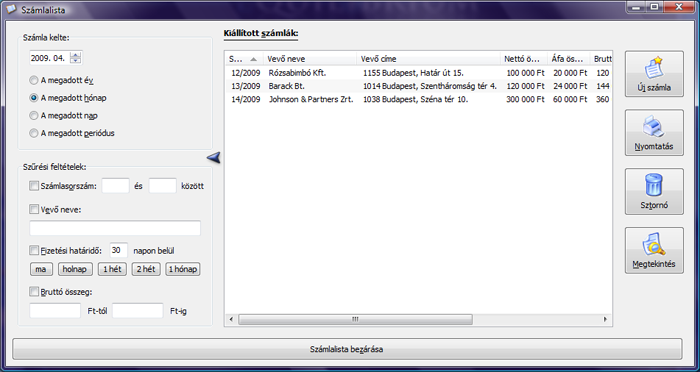This screenshot has width=700, height=372.
Task: Click the Számlalista window title icon
Action: [11, 9]
